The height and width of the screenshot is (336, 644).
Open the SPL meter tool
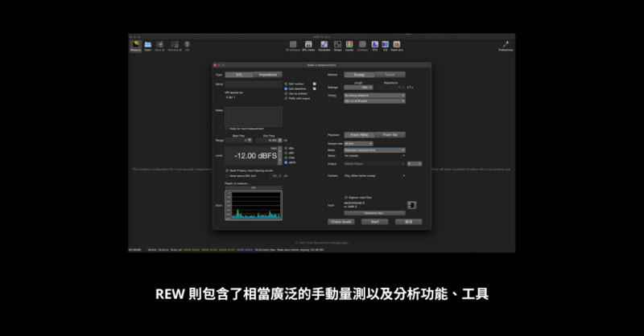pyautogui.click(x=308, y=45)
